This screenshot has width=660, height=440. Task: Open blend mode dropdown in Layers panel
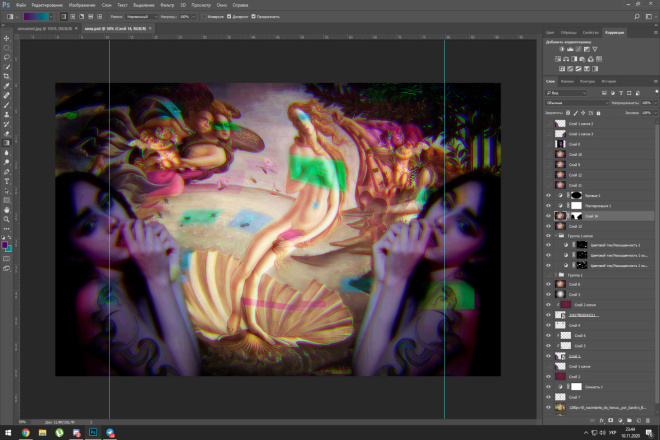577,103
